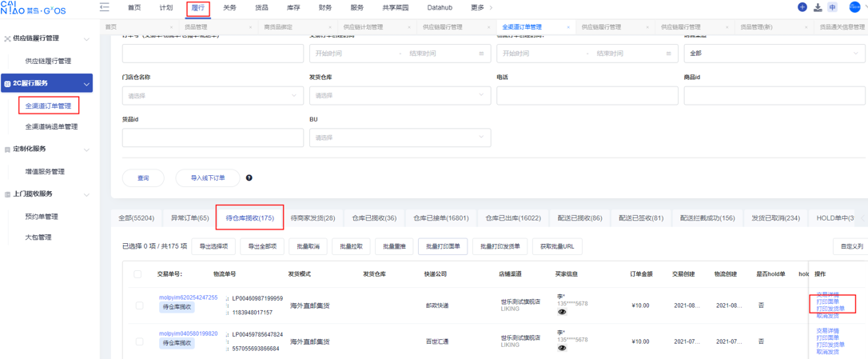The image size is (868, 359).
Task: Tick the select-all checkbox in table header
Action: [x=137, y=273]
